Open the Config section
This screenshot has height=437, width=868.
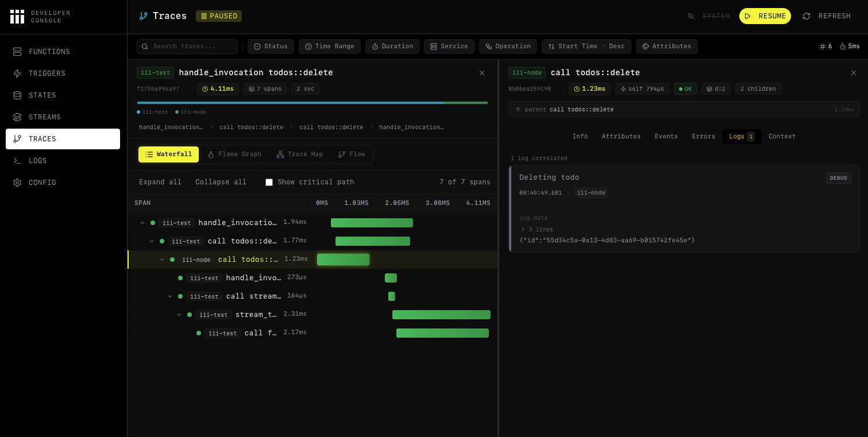point(43,182)
